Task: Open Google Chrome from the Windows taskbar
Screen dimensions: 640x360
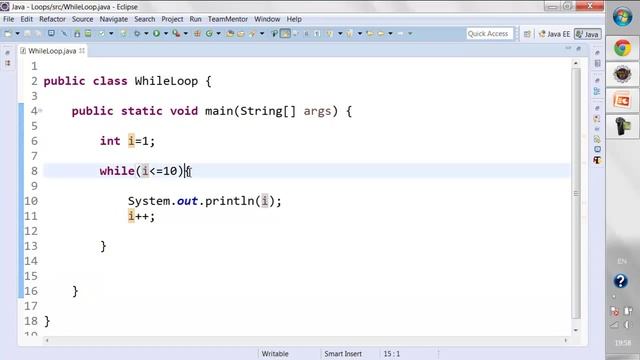Action: [622, 48]
